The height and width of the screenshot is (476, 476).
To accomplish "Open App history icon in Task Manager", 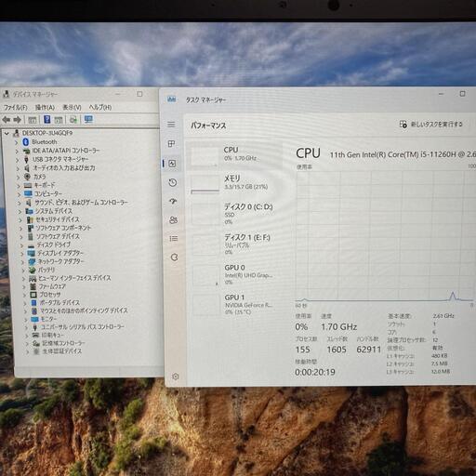I will click(173, 182).
